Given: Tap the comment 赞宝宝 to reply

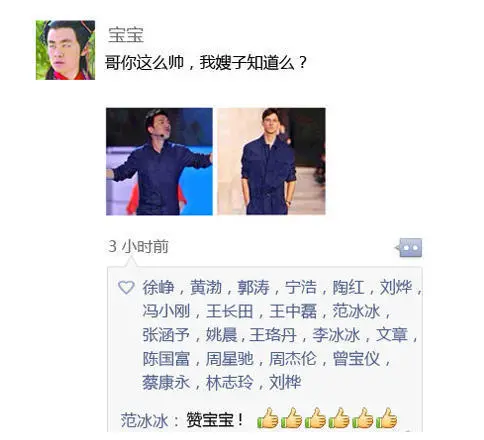Looking at the screenshot, I should (215, 420).
